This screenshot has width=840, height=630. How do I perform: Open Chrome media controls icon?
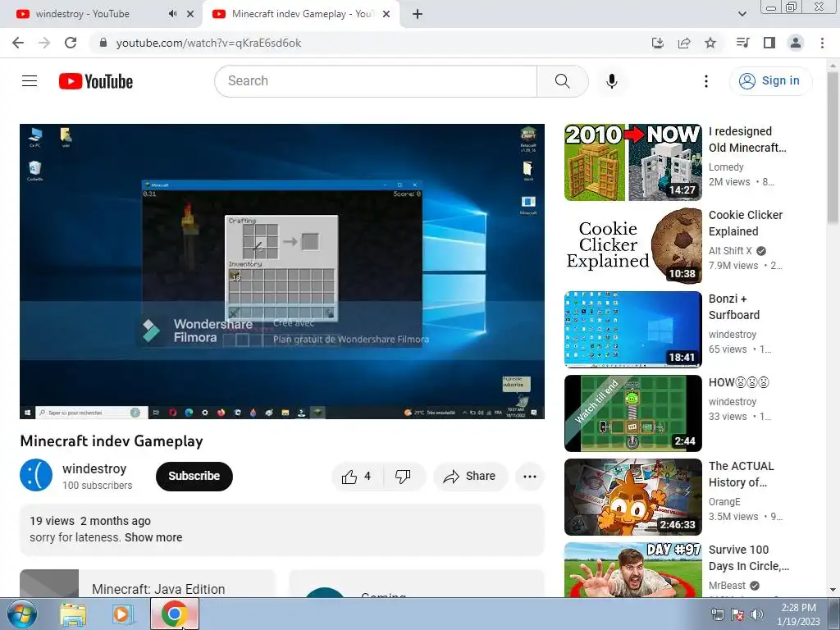(742, 43)
